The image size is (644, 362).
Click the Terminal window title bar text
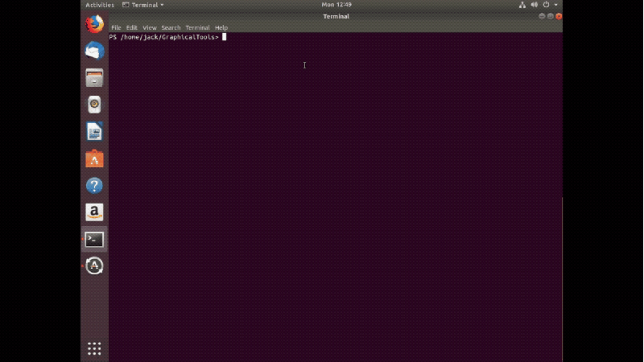(336, 16)
